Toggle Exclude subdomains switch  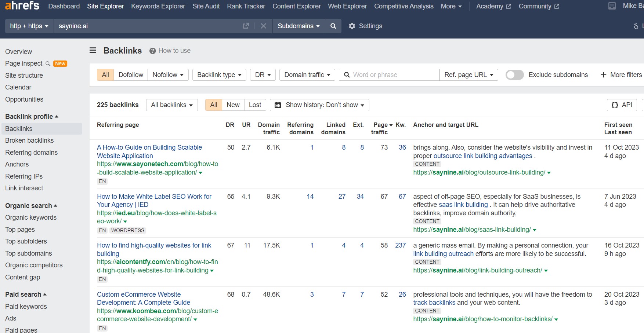(x=514, y=75)
